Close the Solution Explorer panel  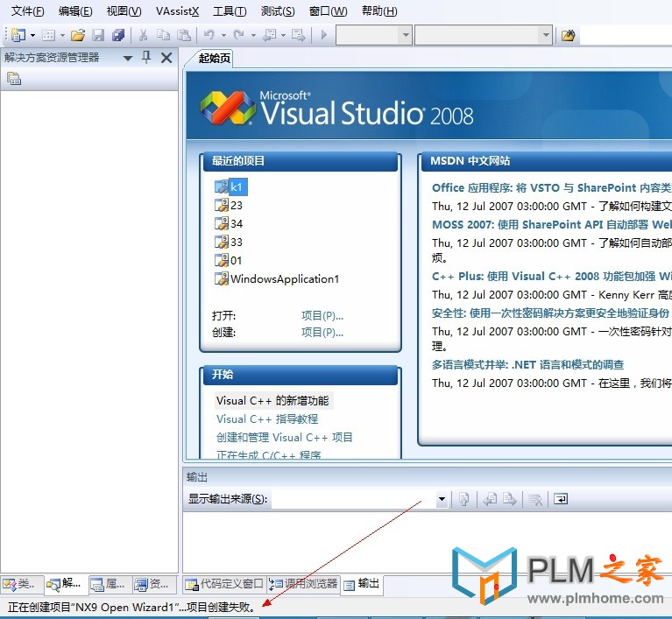[166, 58]
